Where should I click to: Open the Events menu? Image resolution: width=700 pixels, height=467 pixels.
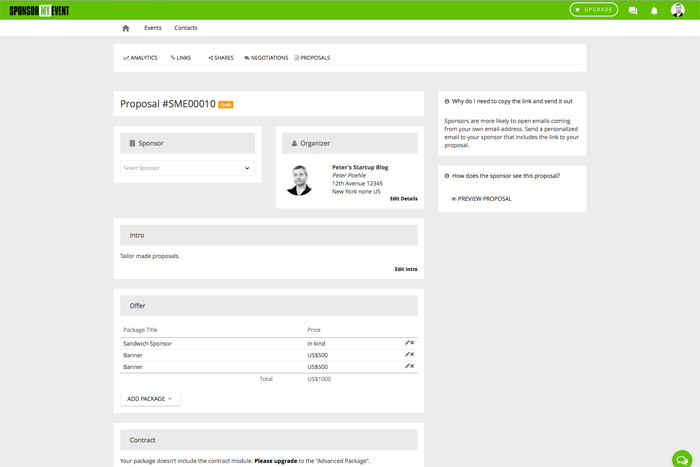click(152, 28)
